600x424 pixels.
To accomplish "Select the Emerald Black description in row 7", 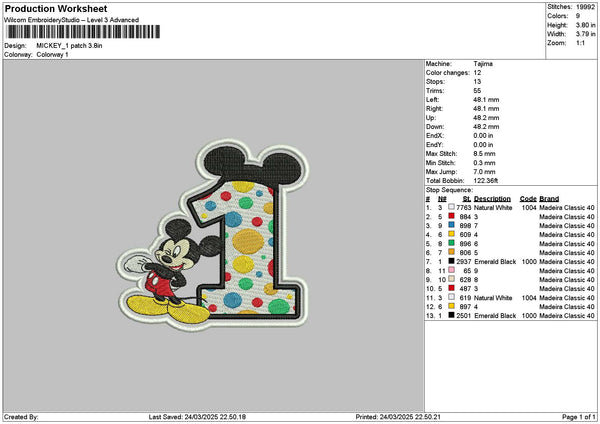I will (x=495, y=262).
